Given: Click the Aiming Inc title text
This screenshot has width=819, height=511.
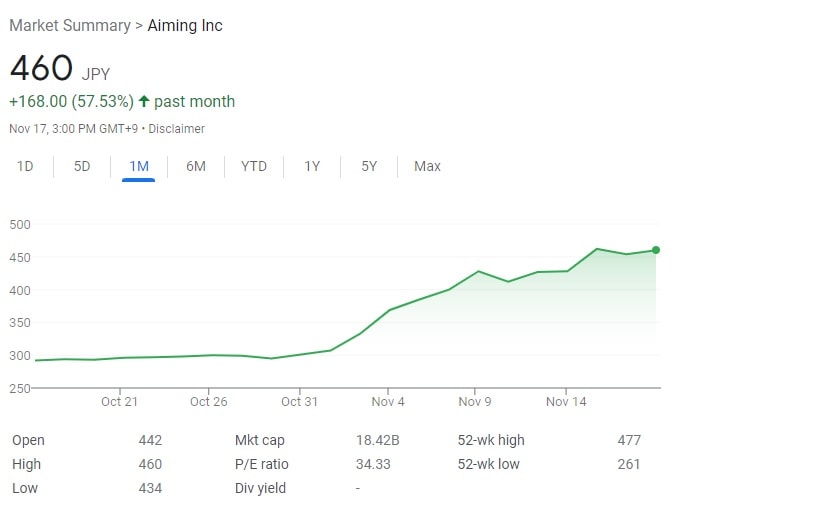Looking at the screenshot, I should 185,25.
